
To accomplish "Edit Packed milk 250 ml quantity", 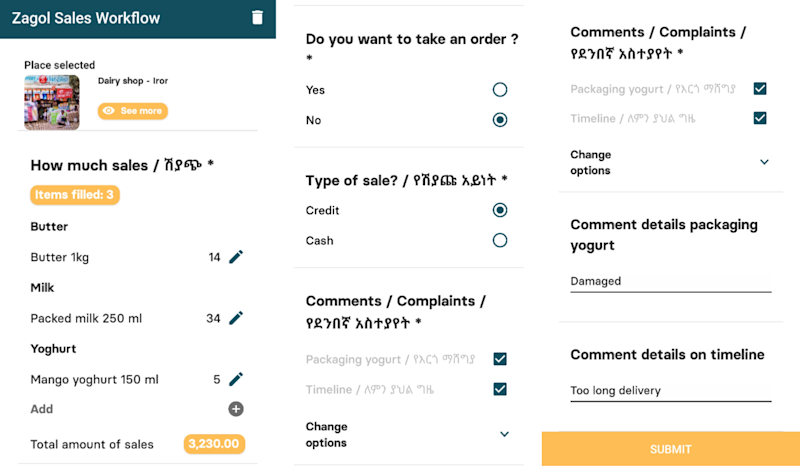I will (236, 318).
